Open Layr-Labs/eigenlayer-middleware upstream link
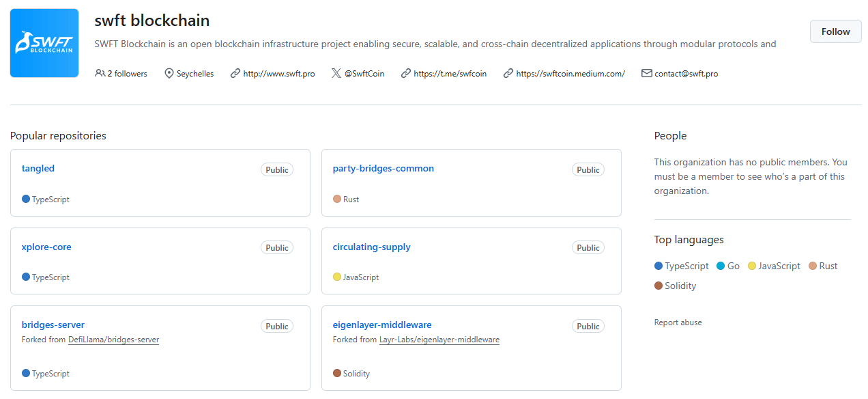 pyautogui.click(x=439, y=339)
